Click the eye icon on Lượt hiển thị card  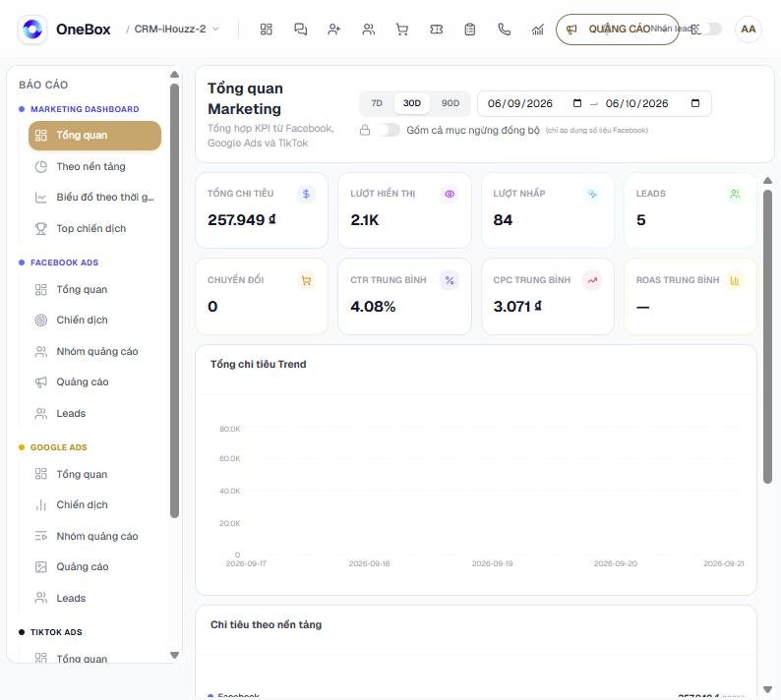450,194
